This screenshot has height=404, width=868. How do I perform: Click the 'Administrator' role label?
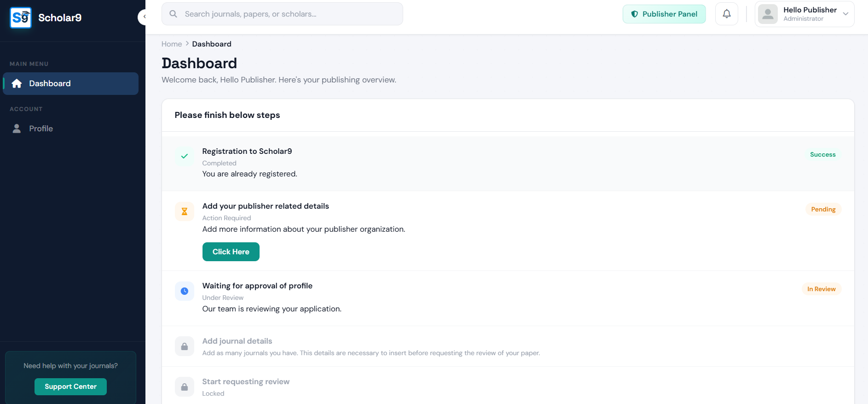coord(804,19)
